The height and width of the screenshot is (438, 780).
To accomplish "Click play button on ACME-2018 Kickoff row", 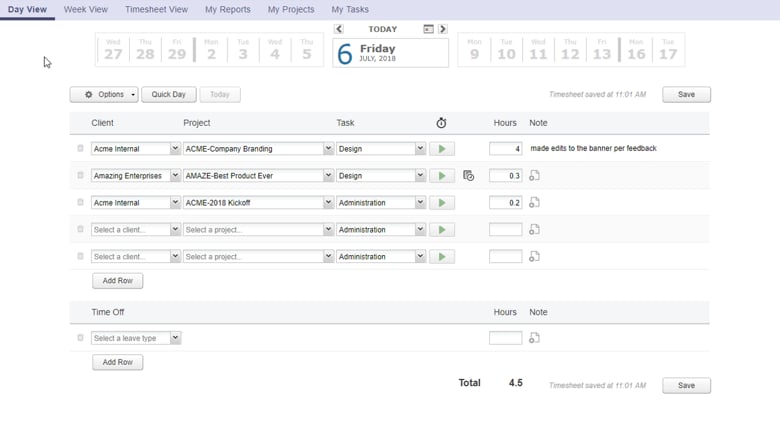I will click(x=441, y=203).
